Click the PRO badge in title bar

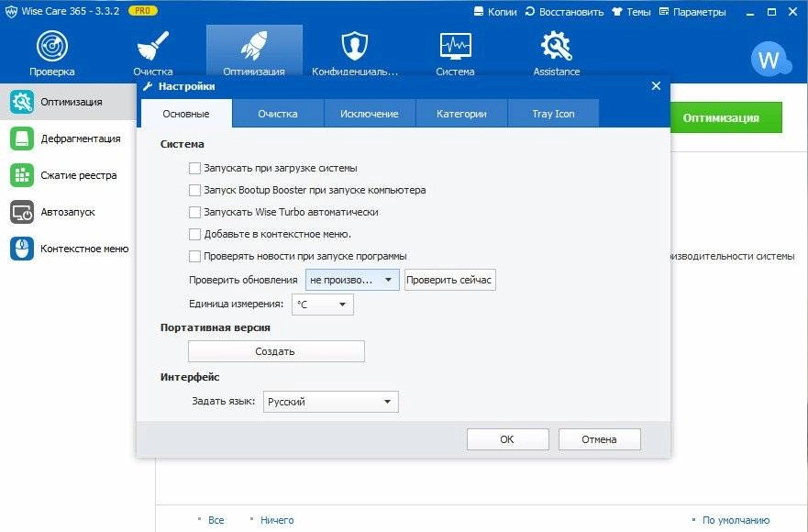[x=143, y=11]
